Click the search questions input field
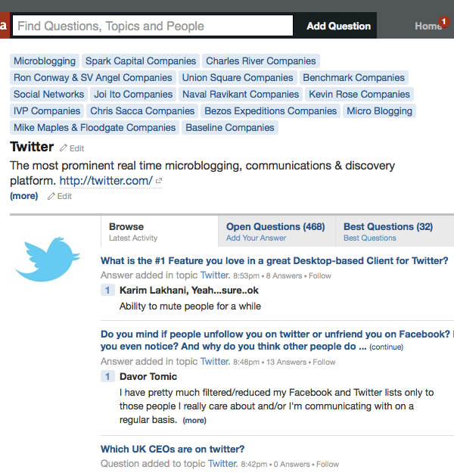 pyautogui.click(x=153, y=26)
